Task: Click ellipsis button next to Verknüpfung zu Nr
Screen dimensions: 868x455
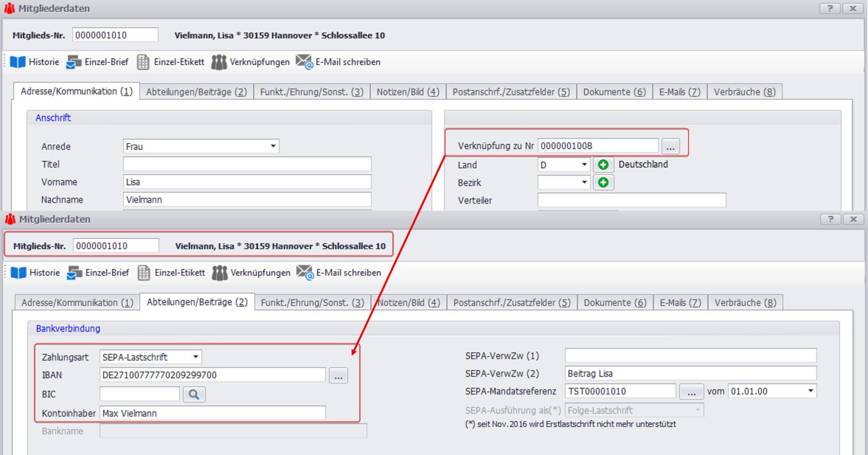Action: pos(670,146)
